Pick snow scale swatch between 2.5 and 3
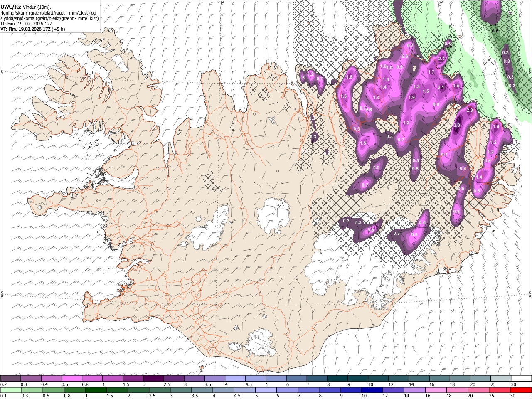Image resolution: width=532 pixels, height=399 pixels. 174,378
